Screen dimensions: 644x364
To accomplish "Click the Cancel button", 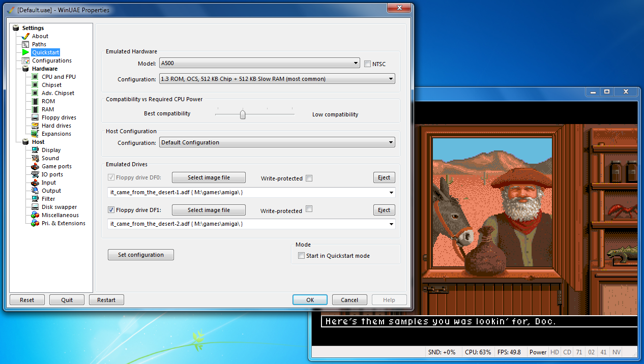I will [349, 300].
